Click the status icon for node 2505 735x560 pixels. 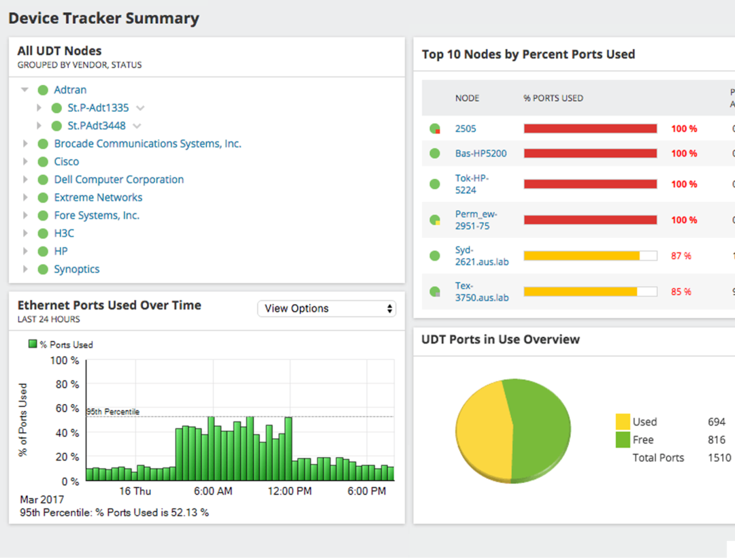pos(435,129)
